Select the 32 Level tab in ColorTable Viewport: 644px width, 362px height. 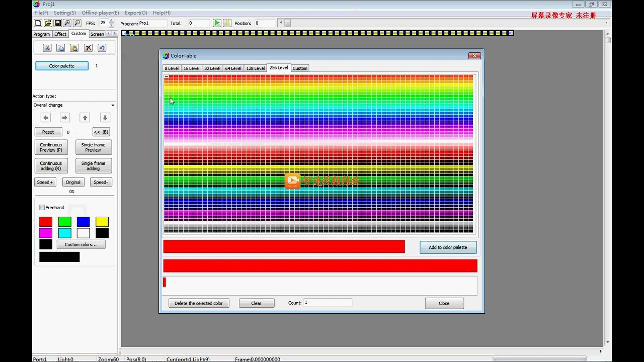point(212,68)
